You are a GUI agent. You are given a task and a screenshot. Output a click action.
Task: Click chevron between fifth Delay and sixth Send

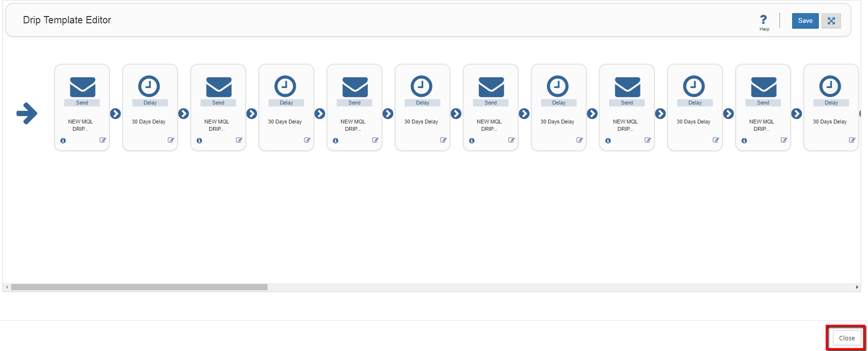click(x=728, y=113)
